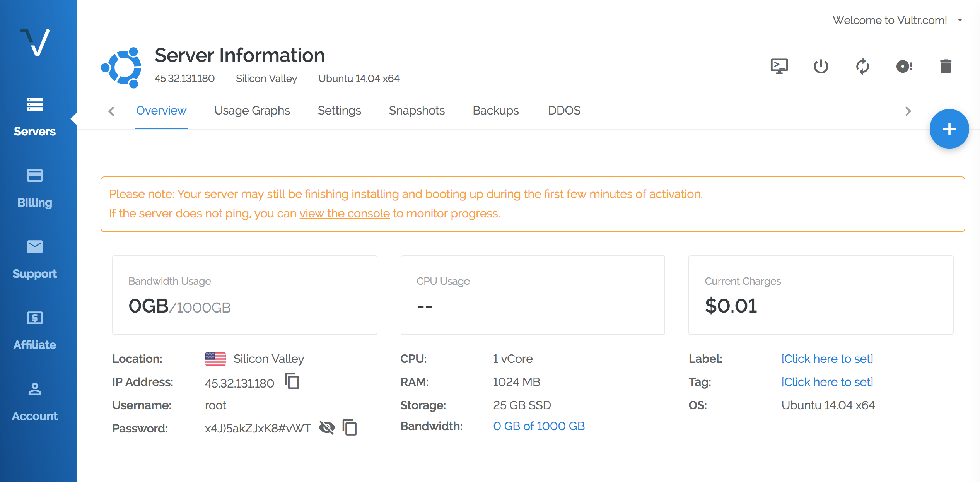980x482 pixels.
Task: Click the 1 vCore CPU value
Action: click(x=513, y=359)
